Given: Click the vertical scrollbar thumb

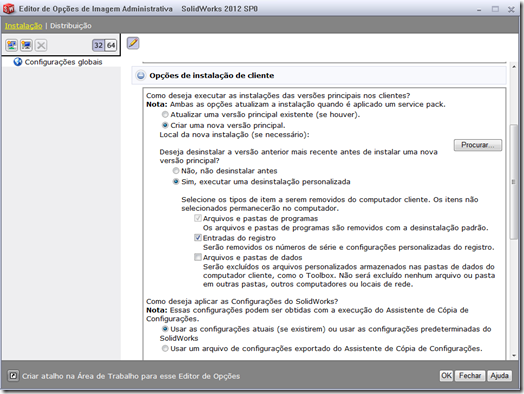Looking at the screenshot, I should (514, 182).
